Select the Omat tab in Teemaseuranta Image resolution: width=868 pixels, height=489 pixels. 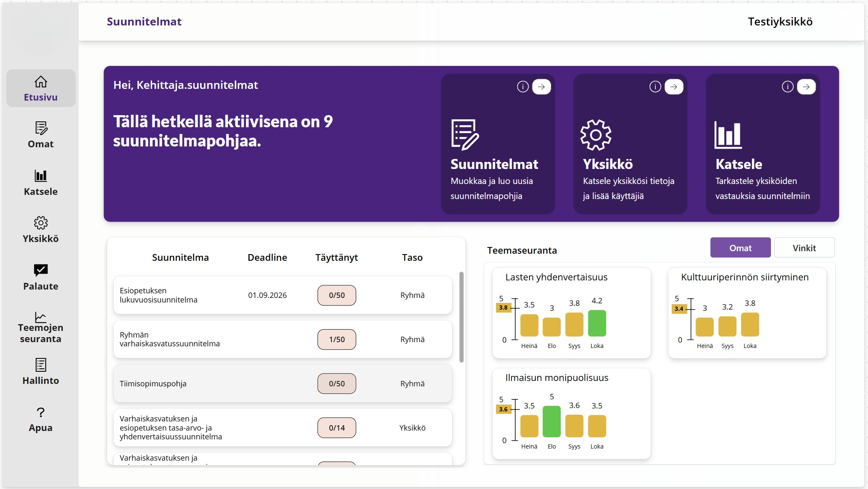click(740, 248)
